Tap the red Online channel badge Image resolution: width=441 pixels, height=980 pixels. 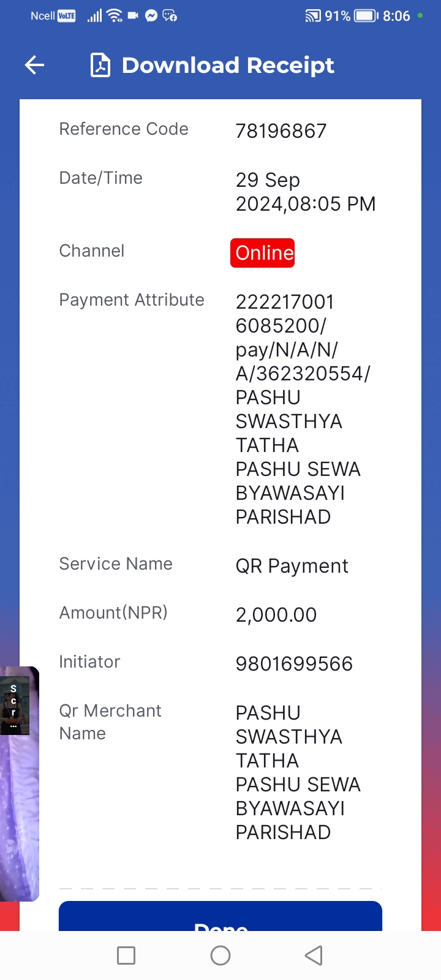[x=263, y=253]
